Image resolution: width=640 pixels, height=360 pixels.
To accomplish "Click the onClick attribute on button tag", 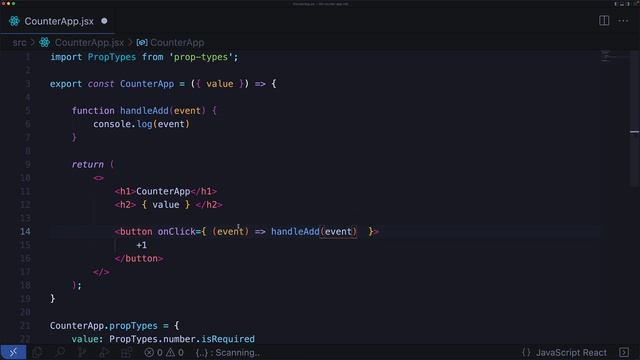I will pyautogui.click(x=177, y=232).
